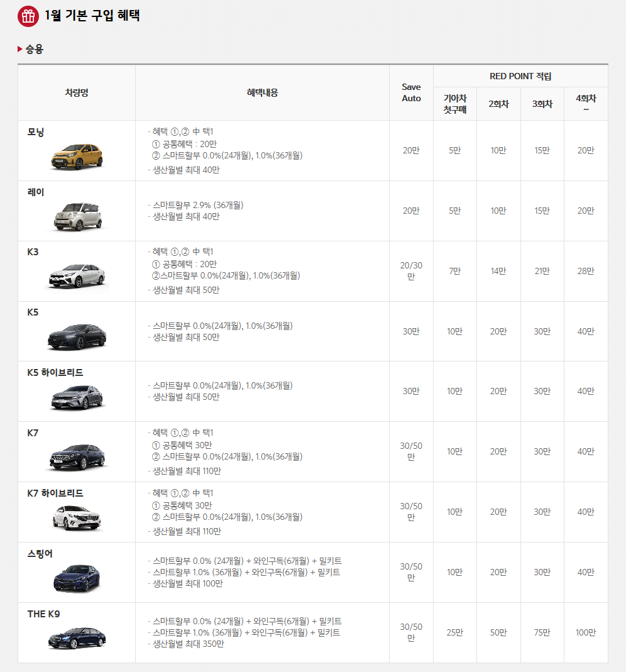The width and height of the screenshot is (626, 672).
Task: Select the K3 car image
Action: point(77,276)
